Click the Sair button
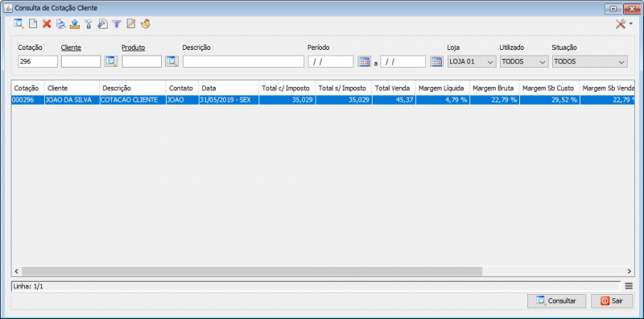The image size is (644, 319). (x=613, y=301)
